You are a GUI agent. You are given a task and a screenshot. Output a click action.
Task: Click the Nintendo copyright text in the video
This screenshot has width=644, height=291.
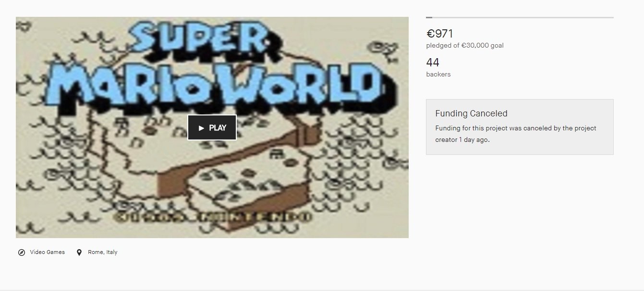210,217
